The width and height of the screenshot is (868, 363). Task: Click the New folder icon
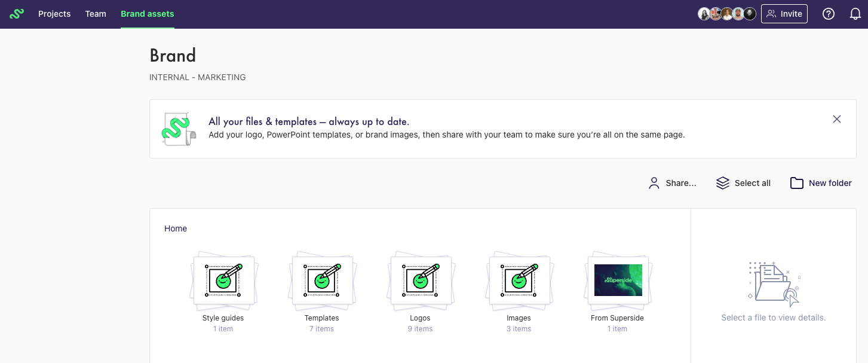[797, 183]
